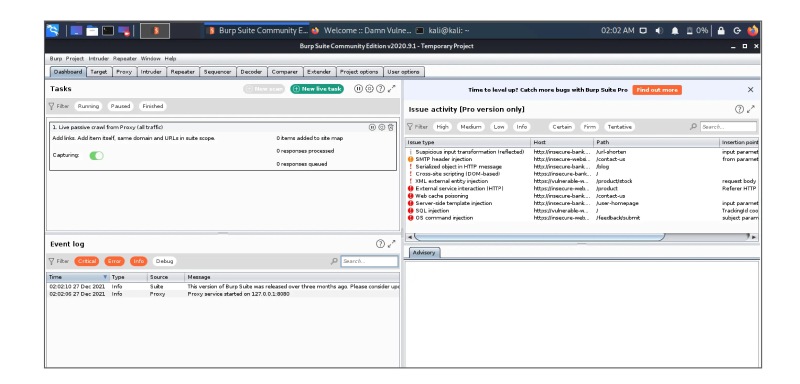Open the Burp menu
Viewport: 800px width, 384px height.
pos(56,59)
